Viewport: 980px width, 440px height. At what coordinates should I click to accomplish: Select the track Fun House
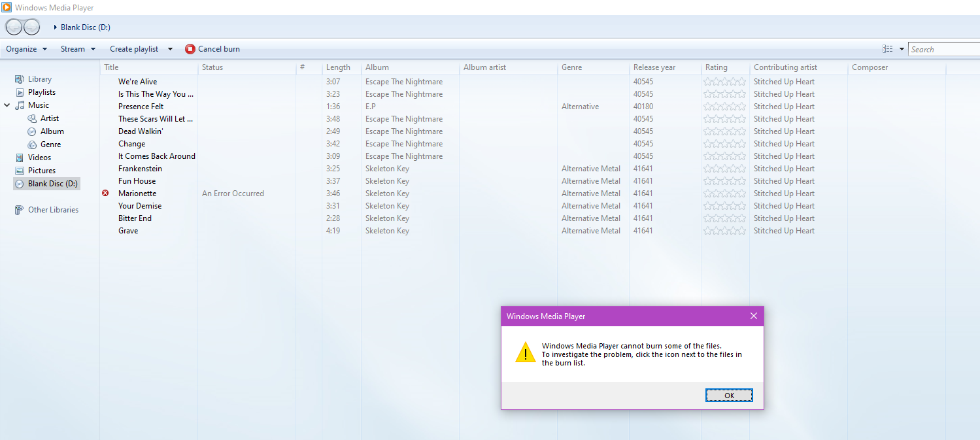137,181
